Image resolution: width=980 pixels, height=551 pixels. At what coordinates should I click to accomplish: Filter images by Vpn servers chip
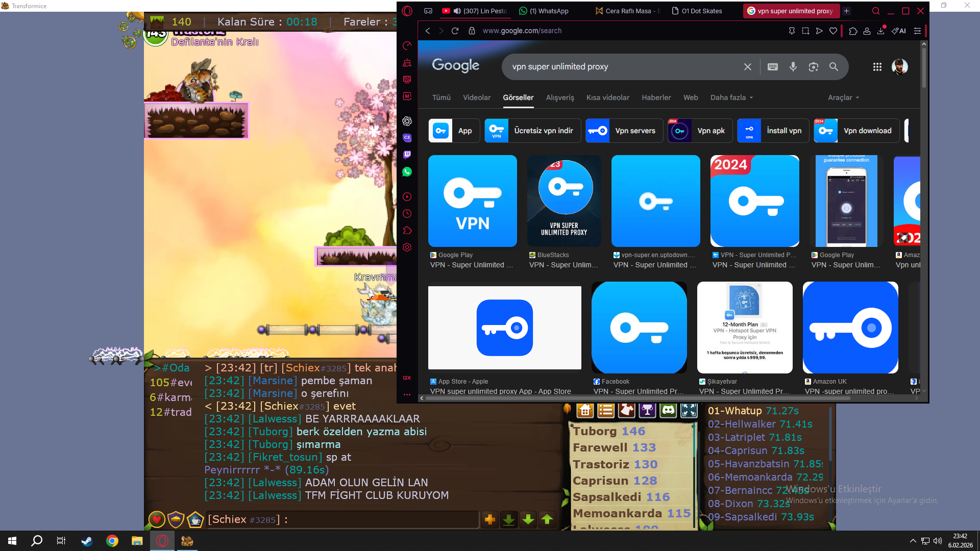(624, 131)
